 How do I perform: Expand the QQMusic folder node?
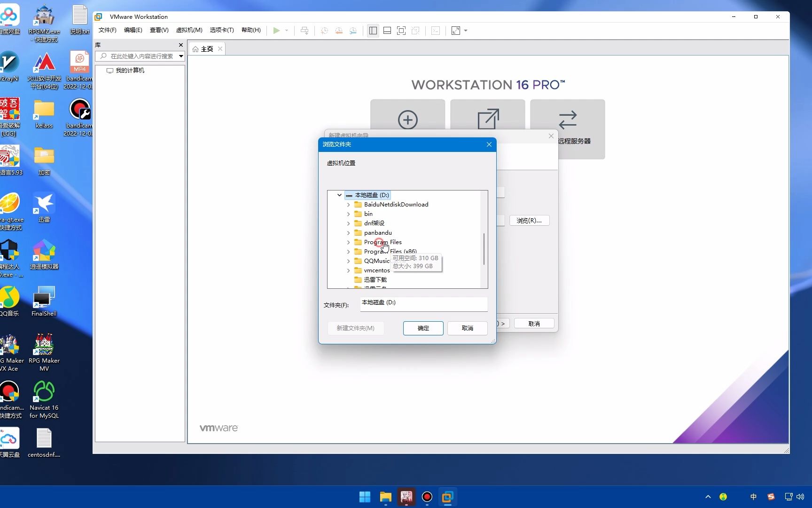[x=348, y=261]
